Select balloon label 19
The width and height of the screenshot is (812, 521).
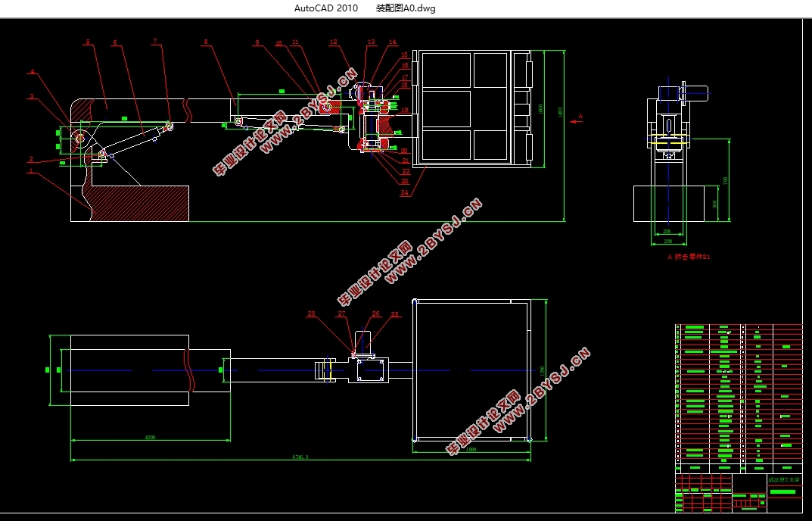click(405, 110)
